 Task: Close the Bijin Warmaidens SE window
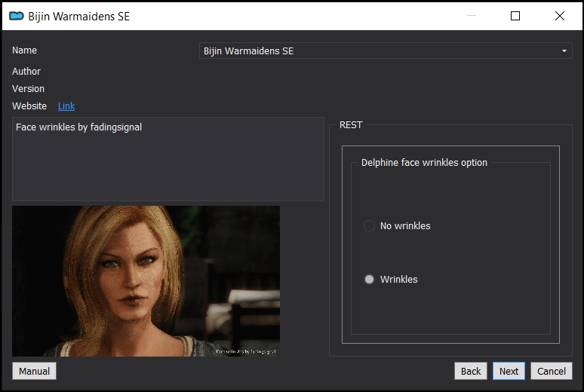[x=559, y=16]
